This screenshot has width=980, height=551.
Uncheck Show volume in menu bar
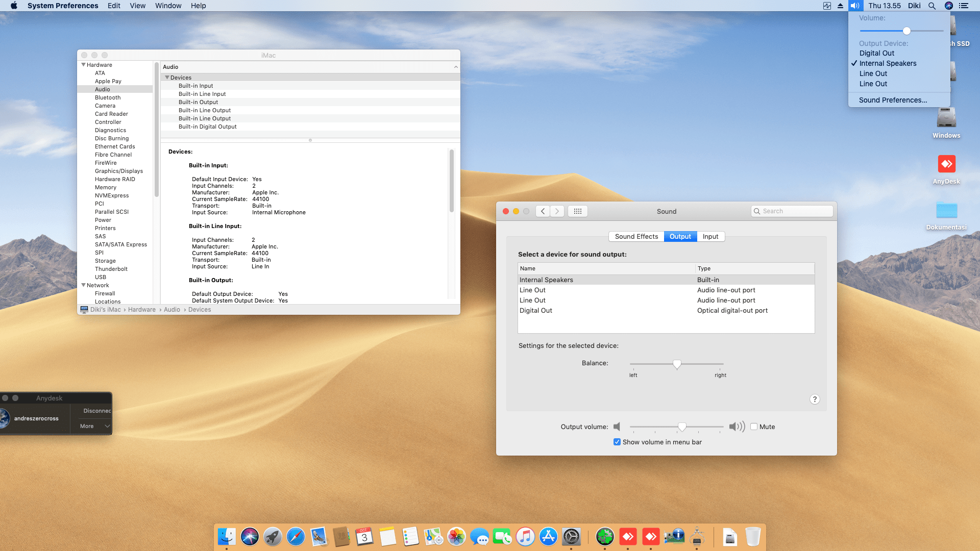[x=617, y=442]
